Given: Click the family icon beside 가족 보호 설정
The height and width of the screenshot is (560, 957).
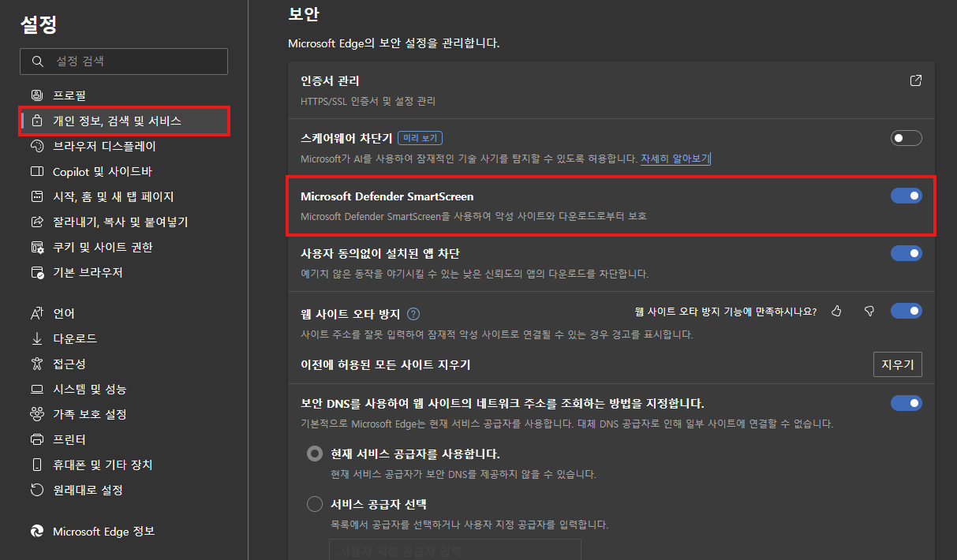Looking at the screenshot, I should [37, 414].
